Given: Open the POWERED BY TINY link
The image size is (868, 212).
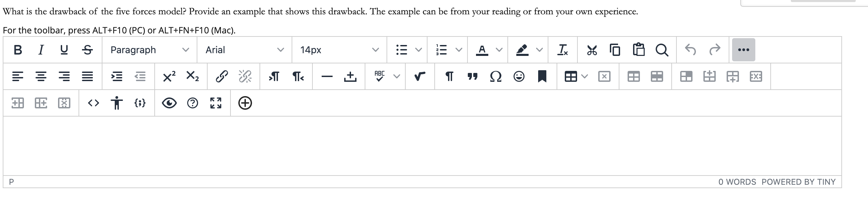Looking at the screenshot, I should coord(798,182).
